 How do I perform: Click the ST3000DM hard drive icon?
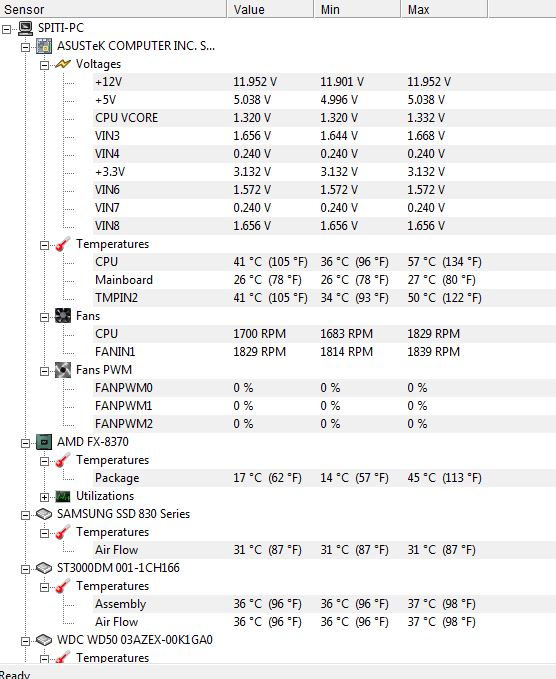[x=44, y=568]
